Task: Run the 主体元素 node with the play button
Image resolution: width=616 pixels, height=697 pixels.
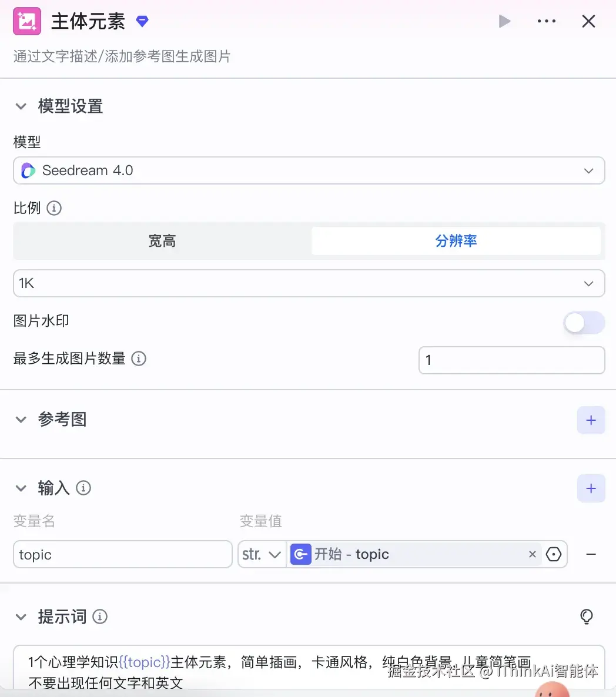Action: click(504, 21)
